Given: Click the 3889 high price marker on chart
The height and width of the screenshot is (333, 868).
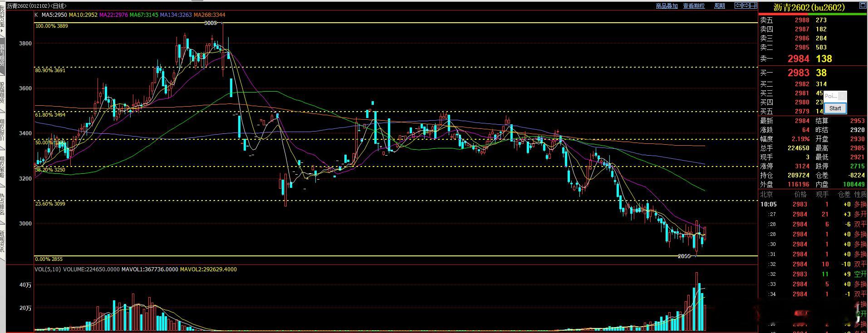Looking at the screenshot, I should click(211, 23).
